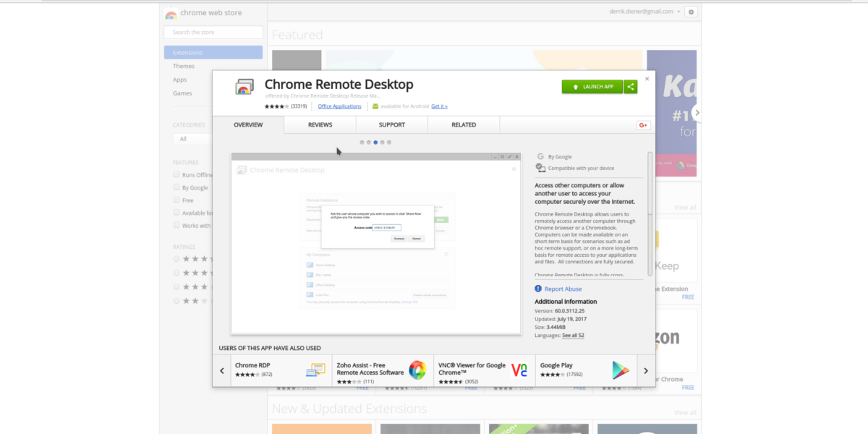Click the Chrome Web Store rainbow logo

pyautogui.click(x=171, y=13)
